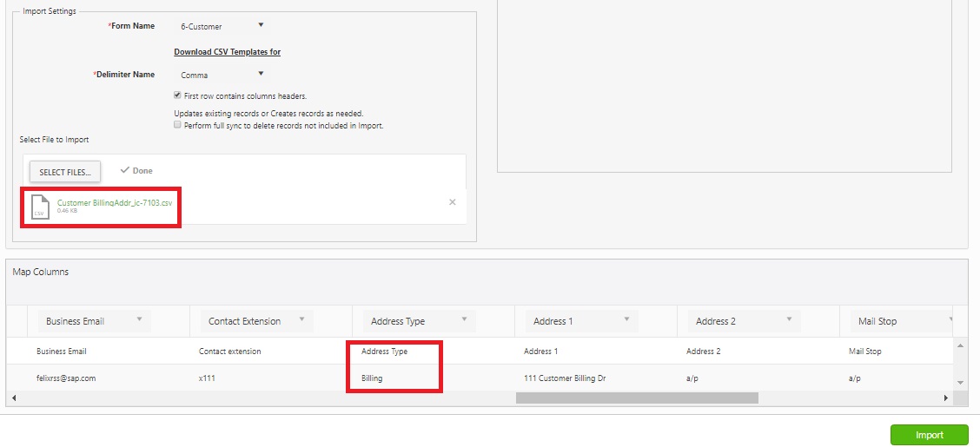Open the Mail Stop column mapping dropdown
Screen dimensions: 980x447
(901, 321)
